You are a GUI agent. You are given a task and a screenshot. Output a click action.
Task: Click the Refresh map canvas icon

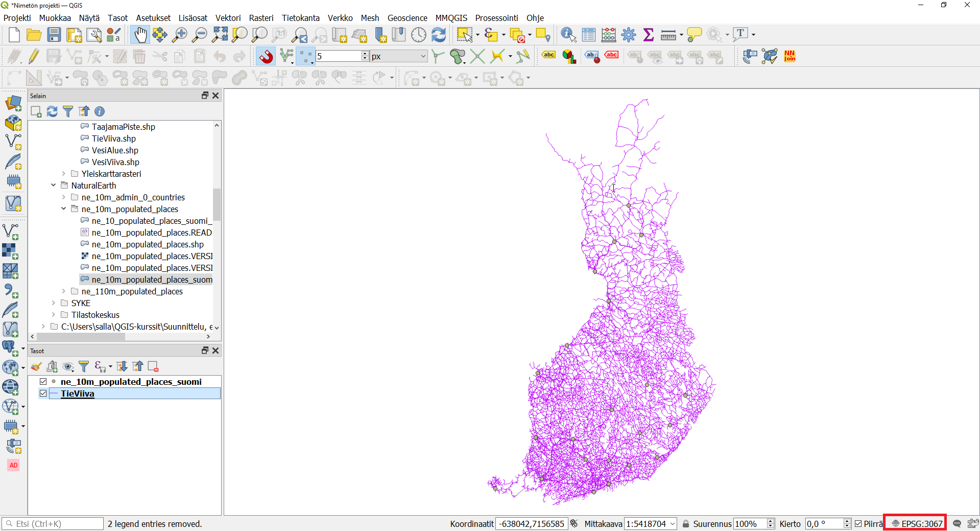click(x=439, y=35)
